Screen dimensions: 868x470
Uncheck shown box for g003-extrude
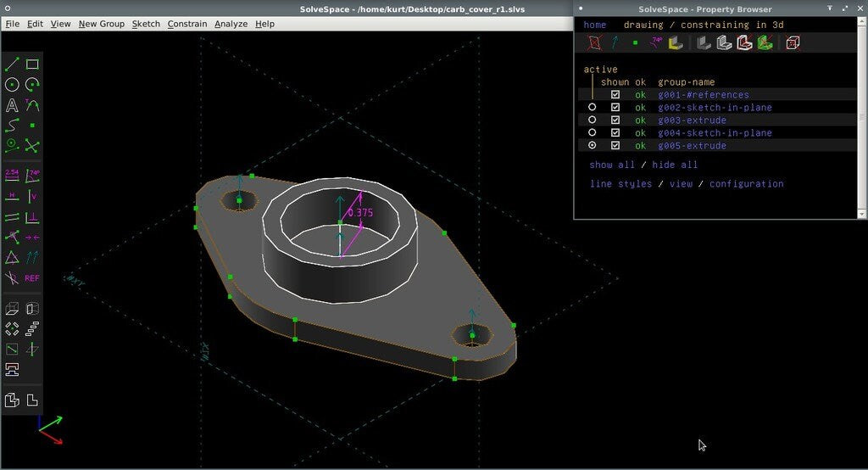point(615,120)
